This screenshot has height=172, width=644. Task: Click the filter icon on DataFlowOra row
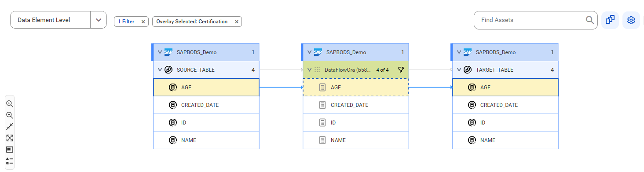coord(401,70)
